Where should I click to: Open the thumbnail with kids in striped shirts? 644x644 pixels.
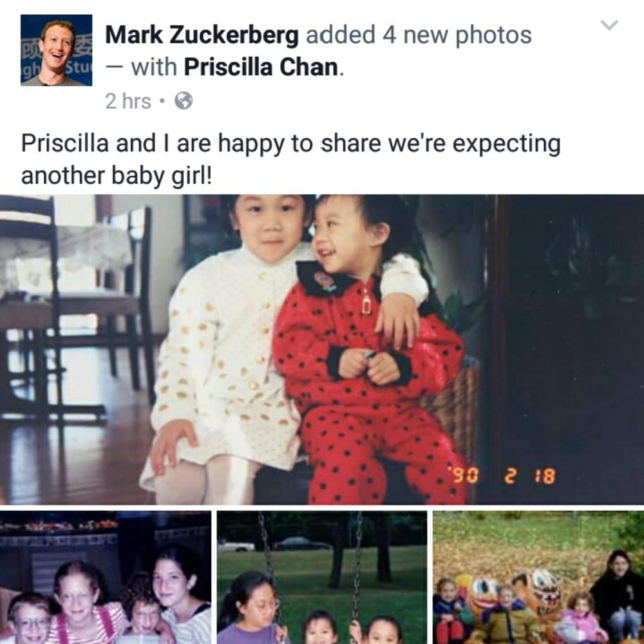pyautogui.click(x=106, y=577)
